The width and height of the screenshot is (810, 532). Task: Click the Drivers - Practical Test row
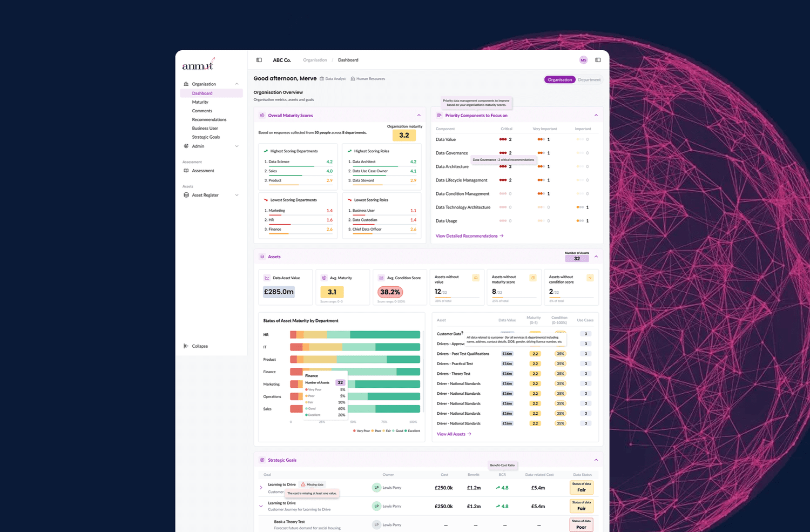pos(516,364)
